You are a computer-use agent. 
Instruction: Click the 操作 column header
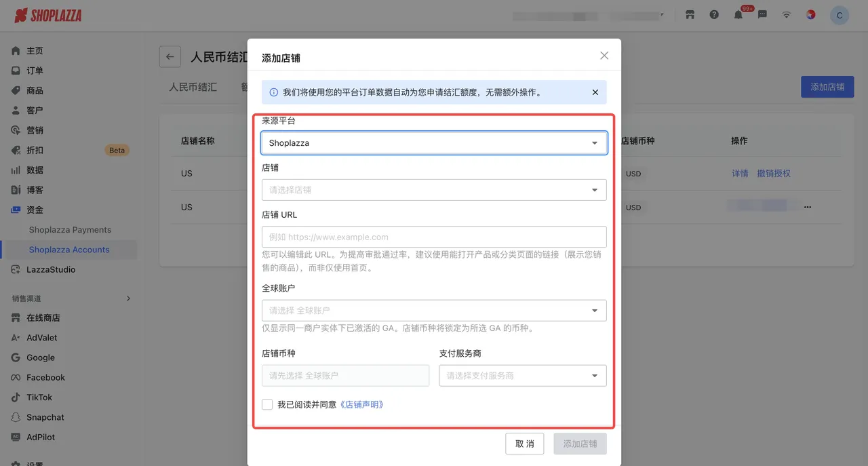coord(739,141)
